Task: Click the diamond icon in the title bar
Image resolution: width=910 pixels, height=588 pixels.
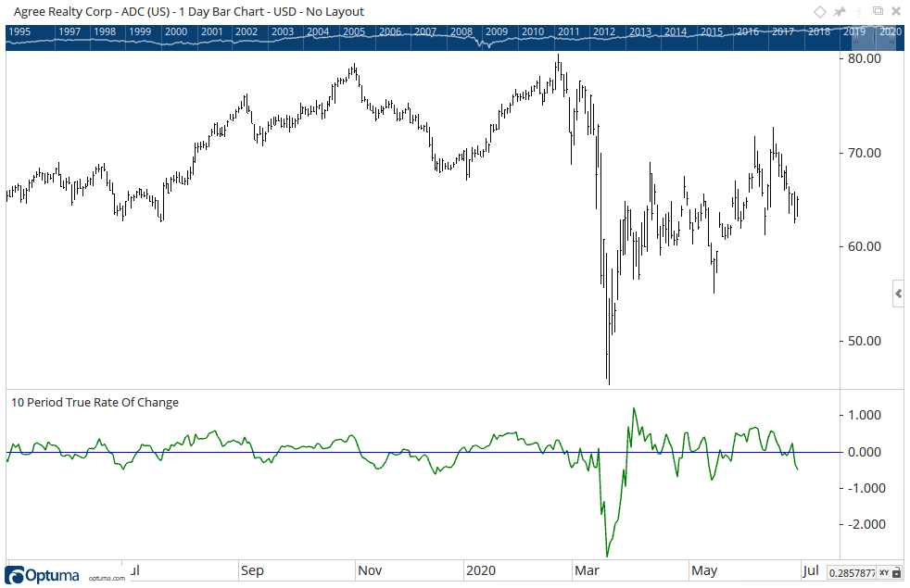Action: 819,12
